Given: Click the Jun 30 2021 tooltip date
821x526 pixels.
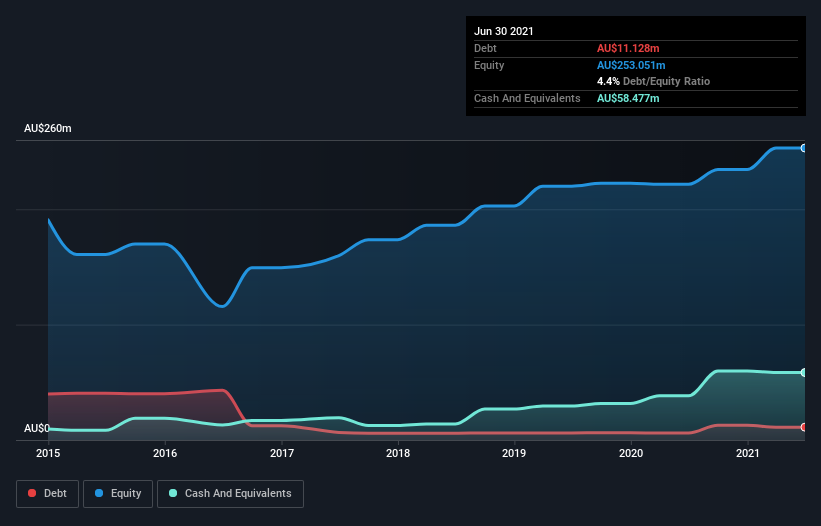Looking at the screenshot, I should click(x=504, y=31).
